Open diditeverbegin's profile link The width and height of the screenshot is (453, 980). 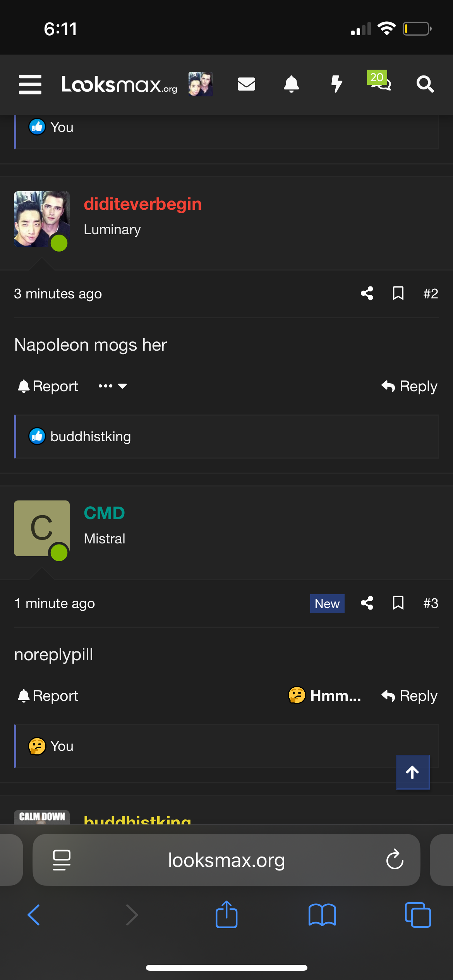tap(142, 204)
